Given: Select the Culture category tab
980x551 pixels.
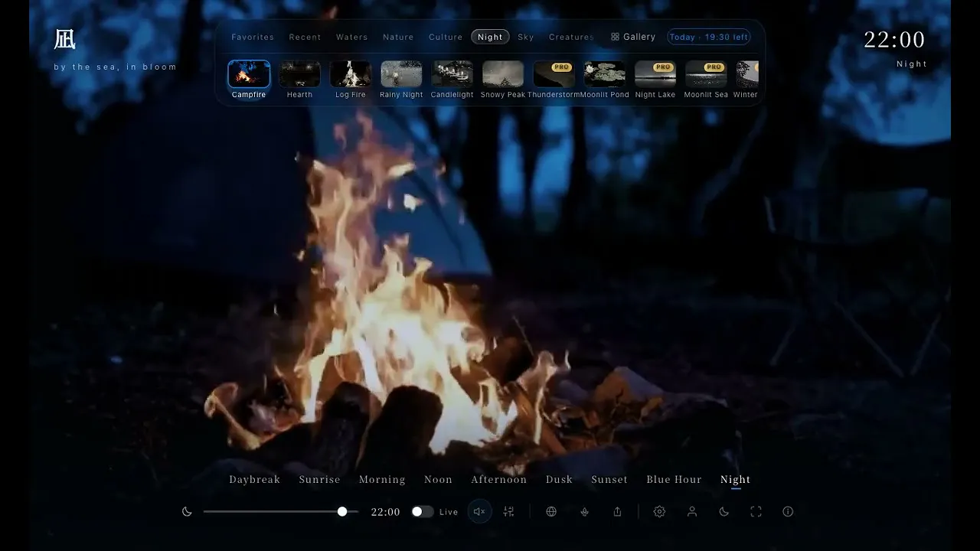Looking at the screenshot, I should 446,37.
